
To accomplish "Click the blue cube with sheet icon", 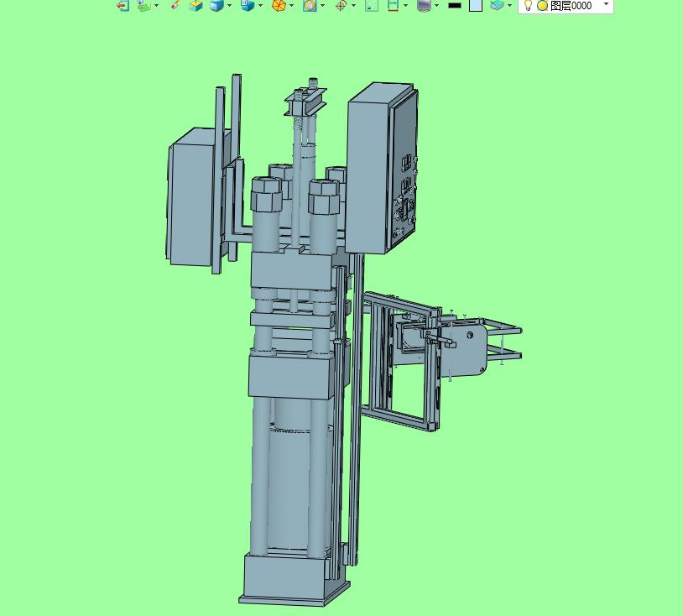I will 248,5.
